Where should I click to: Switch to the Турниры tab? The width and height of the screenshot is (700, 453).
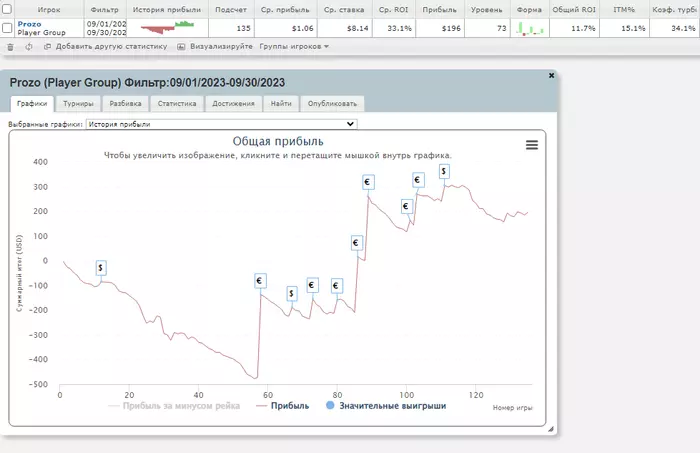point(78,104)
